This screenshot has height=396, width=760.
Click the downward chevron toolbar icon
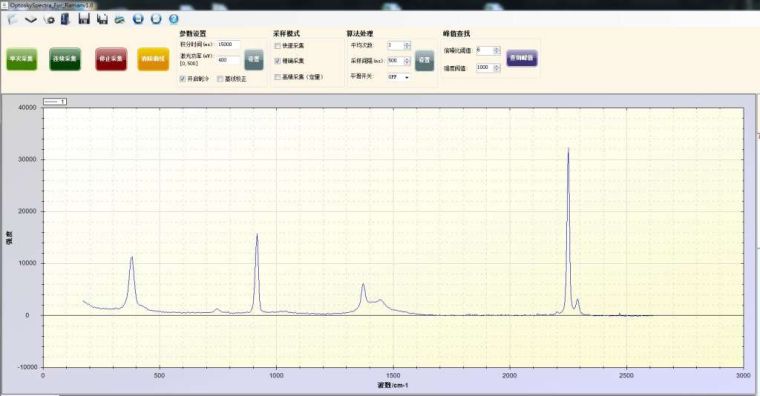click(31, 20)
